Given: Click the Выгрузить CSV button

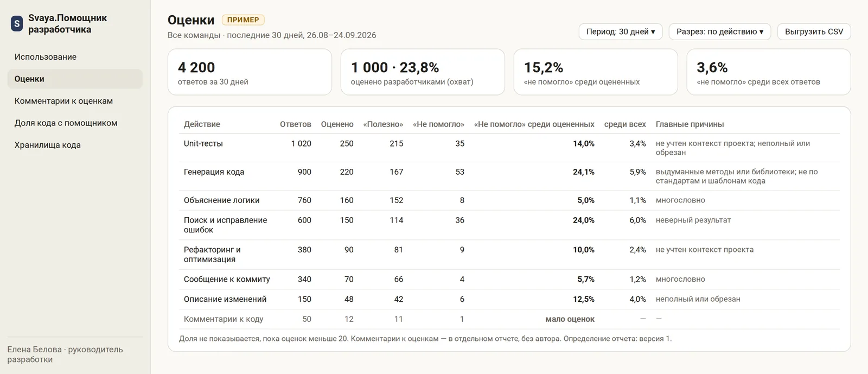Looking at the screenshot, I should (x=814, y=31).
